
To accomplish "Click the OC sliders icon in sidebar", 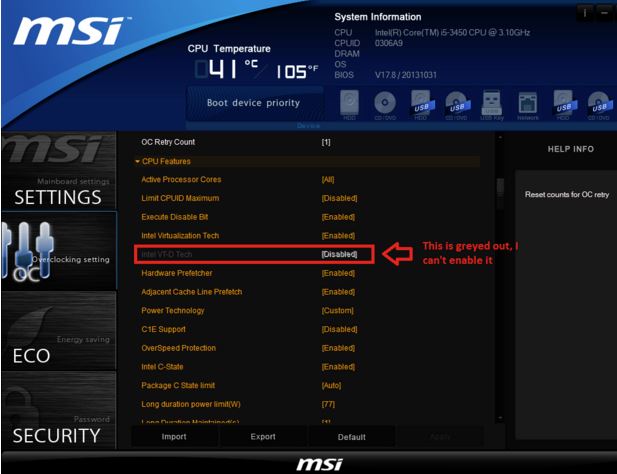I will [26, 252].
